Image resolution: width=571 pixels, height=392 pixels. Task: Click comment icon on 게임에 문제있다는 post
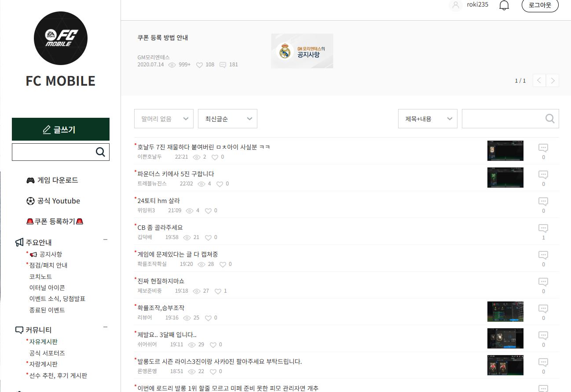click(x=543, y=255)
